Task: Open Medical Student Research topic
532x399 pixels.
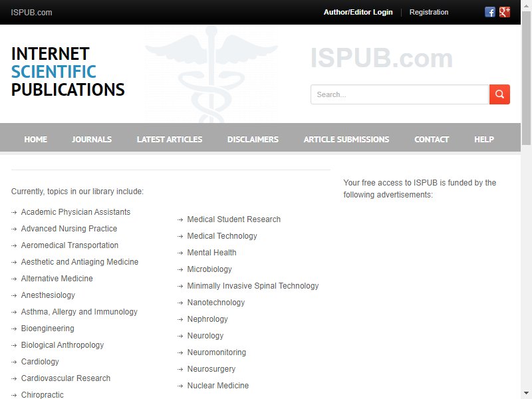Action: (x=234, y=219)
